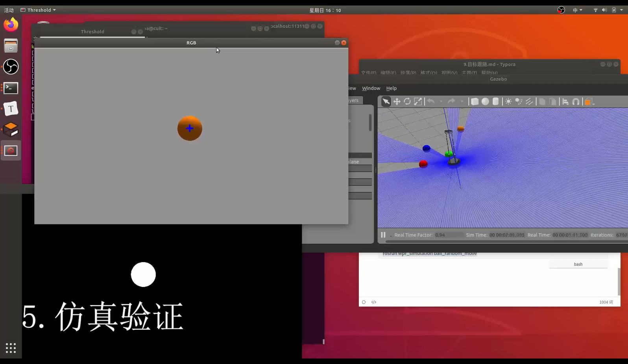Open the Wi-Fi network indicator
This screenshot has height=364, width=628.
click(596, 10)
